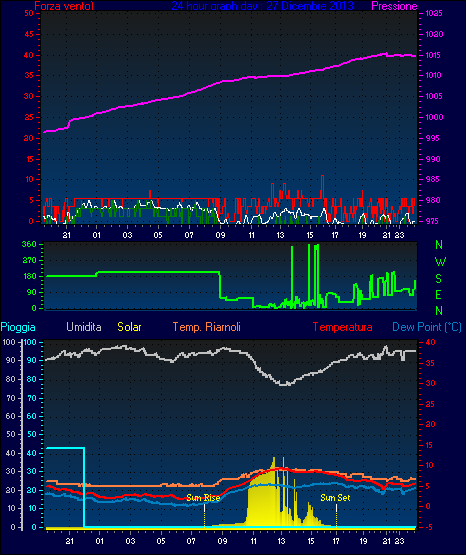Viewport: 466px width, 555px height.
Task: Click the 13 hour label under the wind graph
Action: pyautogui.click(x=280, y=235)
